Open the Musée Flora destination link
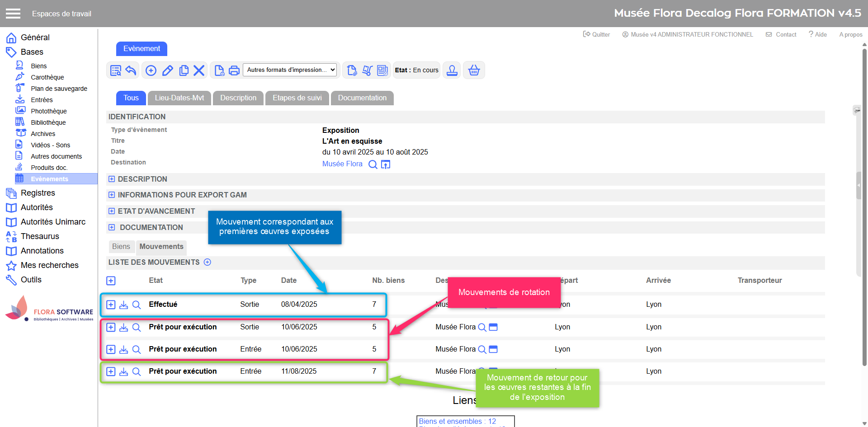Image resolution: width=868 pixels, height=427 pixels. 342,164
